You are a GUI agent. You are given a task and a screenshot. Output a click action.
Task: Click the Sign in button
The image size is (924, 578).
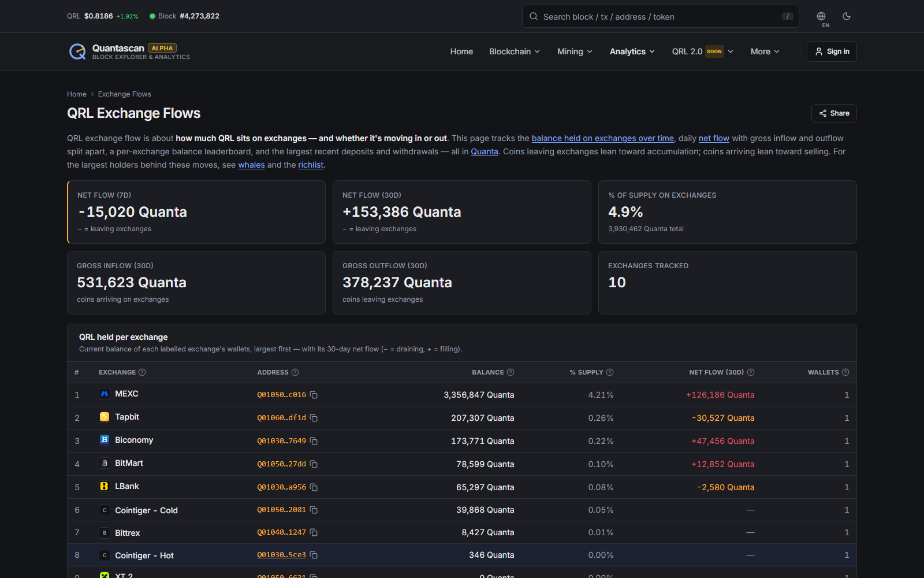click(x=832, y=51)
